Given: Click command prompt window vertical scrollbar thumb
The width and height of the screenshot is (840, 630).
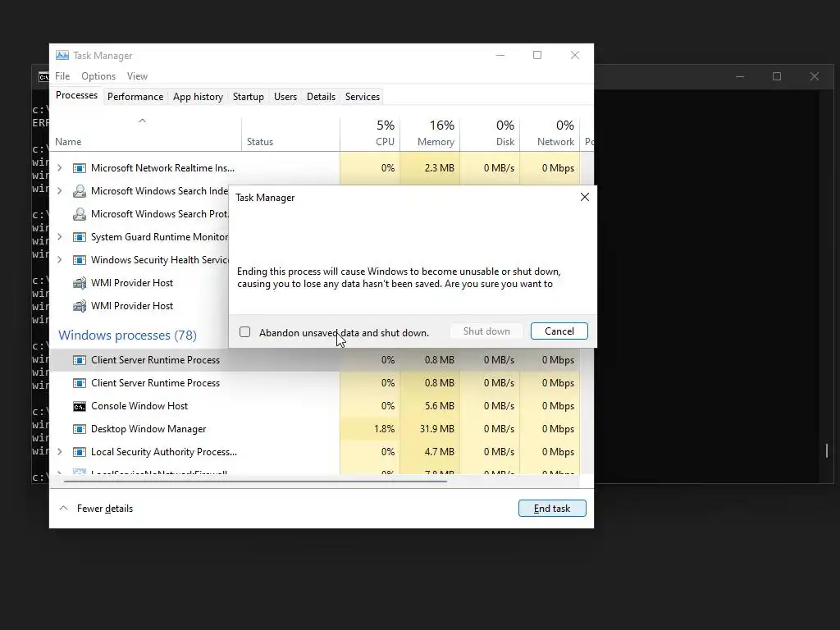Looking at the screenshot, I should click(x=827, y=450).
